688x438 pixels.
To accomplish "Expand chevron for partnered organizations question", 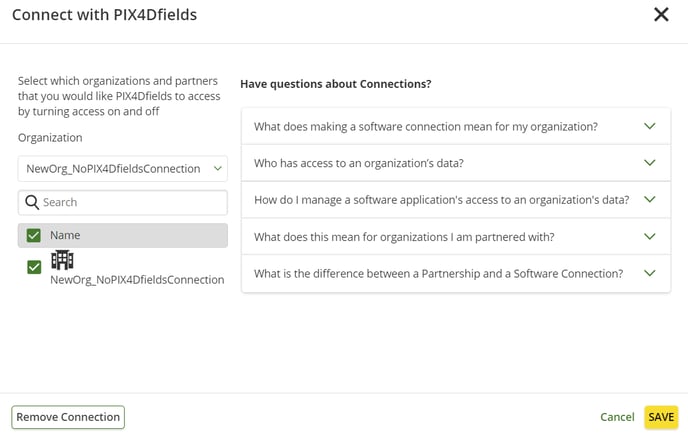I will pos(649,237).
